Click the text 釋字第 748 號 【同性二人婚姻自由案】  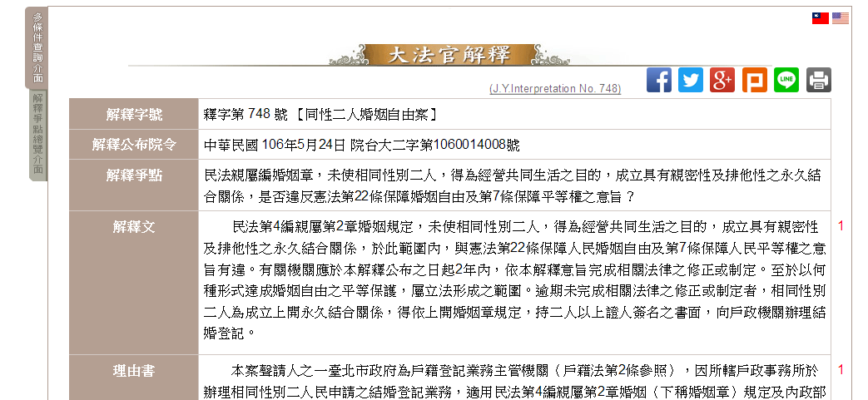coord(321,115)
